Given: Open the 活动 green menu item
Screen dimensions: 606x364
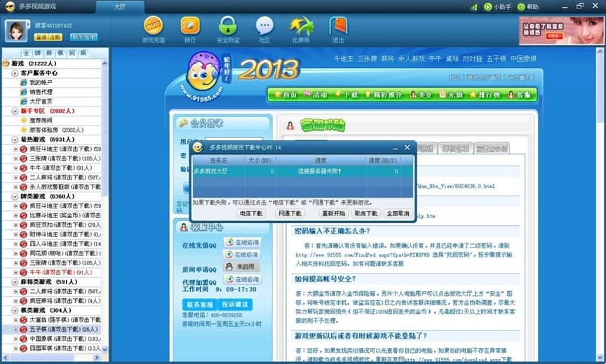Looking at the screenshot, I should click(316, 95).
